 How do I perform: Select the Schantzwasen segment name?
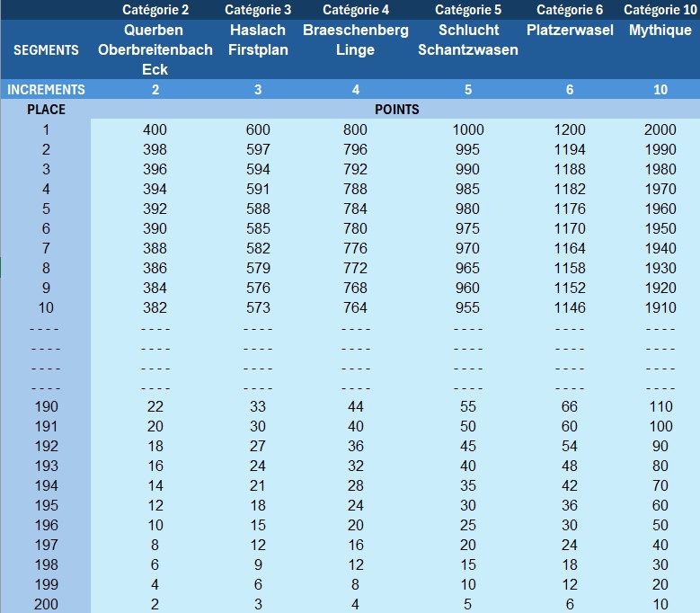point(468,49)
